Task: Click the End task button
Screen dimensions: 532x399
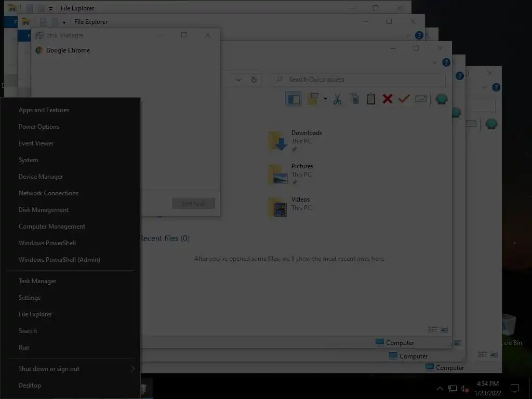Action: pos(193,203)
